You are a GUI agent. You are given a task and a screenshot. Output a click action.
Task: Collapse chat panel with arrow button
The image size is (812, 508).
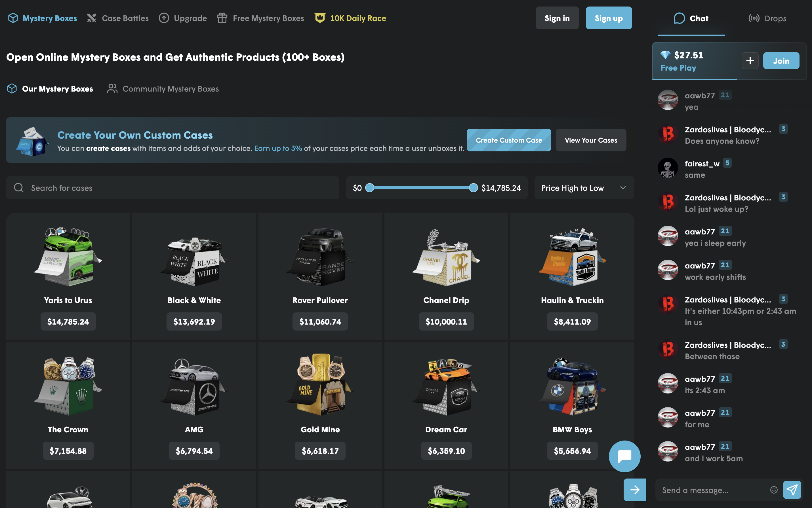point(635,490)
